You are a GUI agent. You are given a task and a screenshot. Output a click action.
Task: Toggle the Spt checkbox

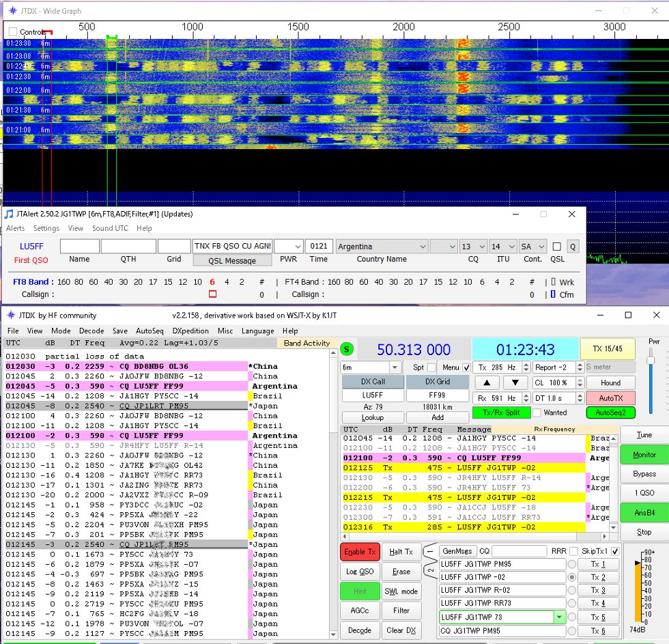pos(431,367)
